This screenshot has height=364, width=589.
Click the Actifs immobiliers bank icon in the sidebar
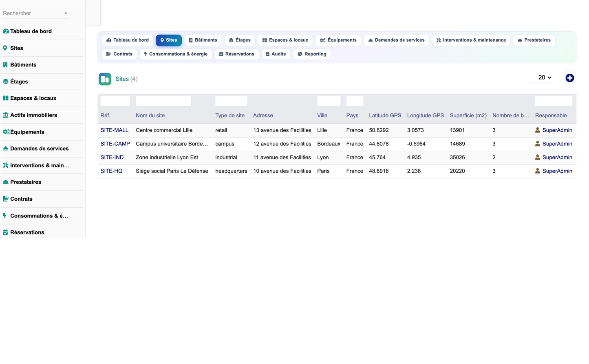pos(6,115)
